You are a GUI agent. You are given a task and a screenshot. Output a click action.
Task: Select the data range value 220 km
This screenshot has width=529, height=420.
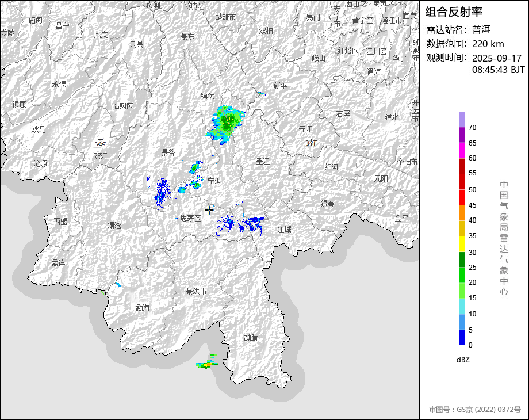click(x=488, y=44)
